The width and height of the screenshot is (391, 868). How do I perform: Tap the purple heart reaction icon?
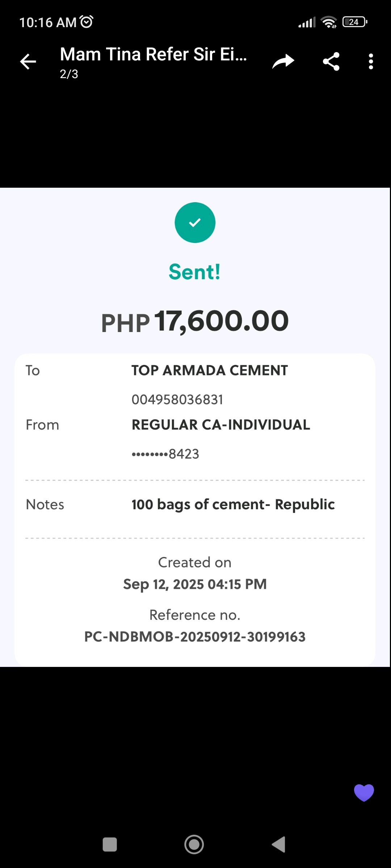pos(364,792)
